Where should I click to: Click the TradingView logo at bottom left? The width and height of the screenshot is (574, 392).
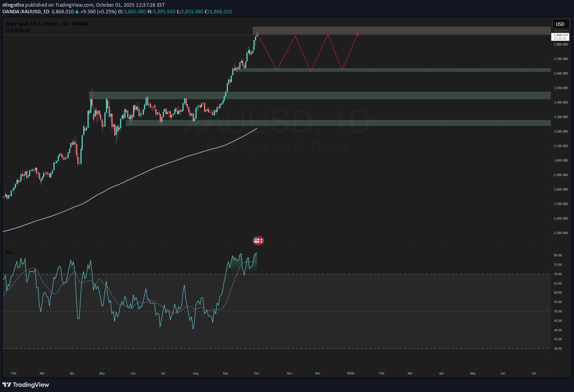point(26,385)
